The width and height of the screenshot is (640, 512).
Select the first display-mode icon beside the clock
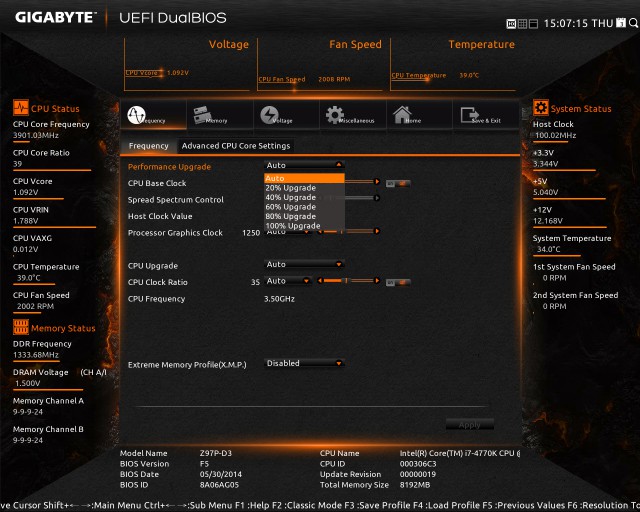point(511,24)
